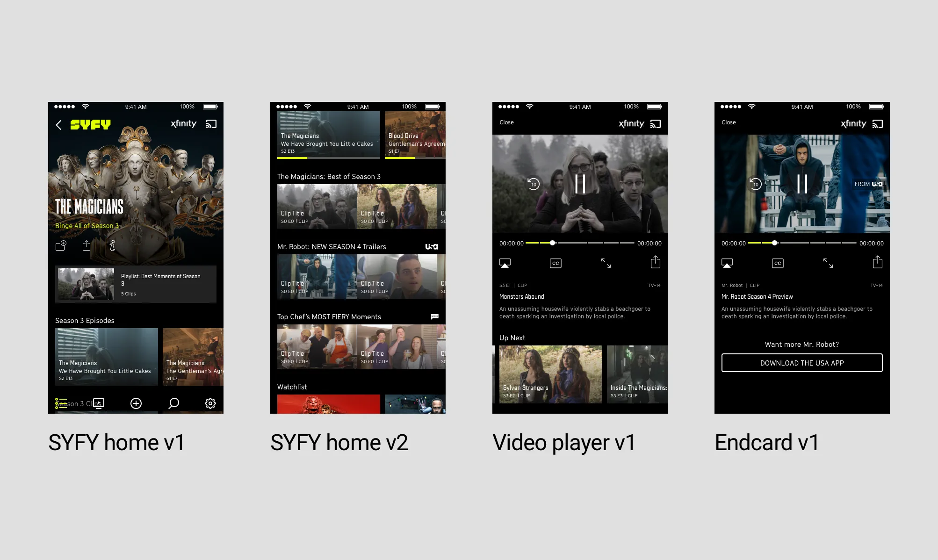Tap the Watchlist section heading on home v2
The width and height of the screenshot is (938, 560).
pos(292,387)
